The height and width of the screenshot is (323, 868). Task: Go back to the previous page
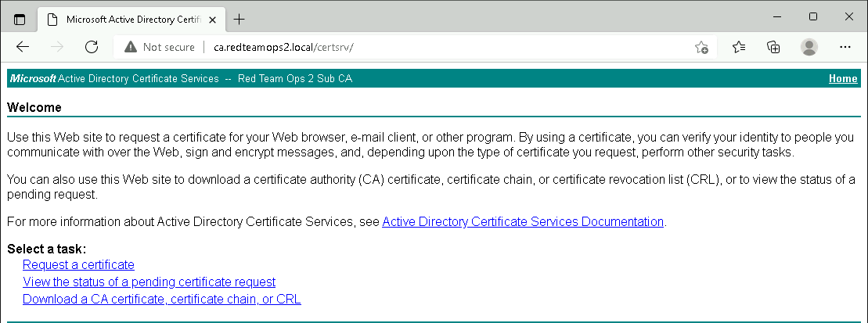pos(23,47)
